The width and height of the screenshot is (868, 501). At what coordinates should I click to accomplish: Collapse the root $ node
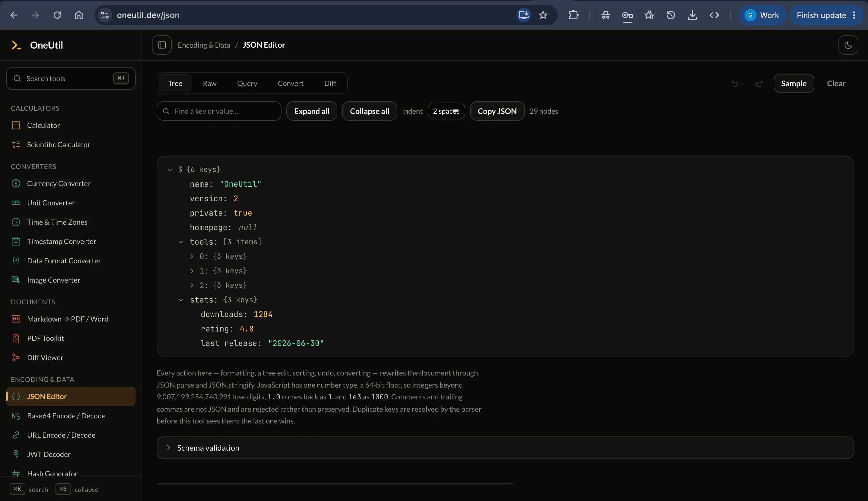click(170, 169)
